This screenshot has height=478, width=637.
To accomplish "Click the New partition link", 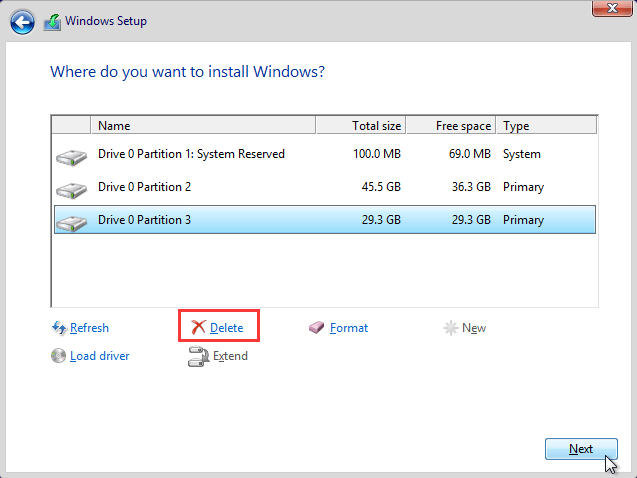I will (474, 328).
